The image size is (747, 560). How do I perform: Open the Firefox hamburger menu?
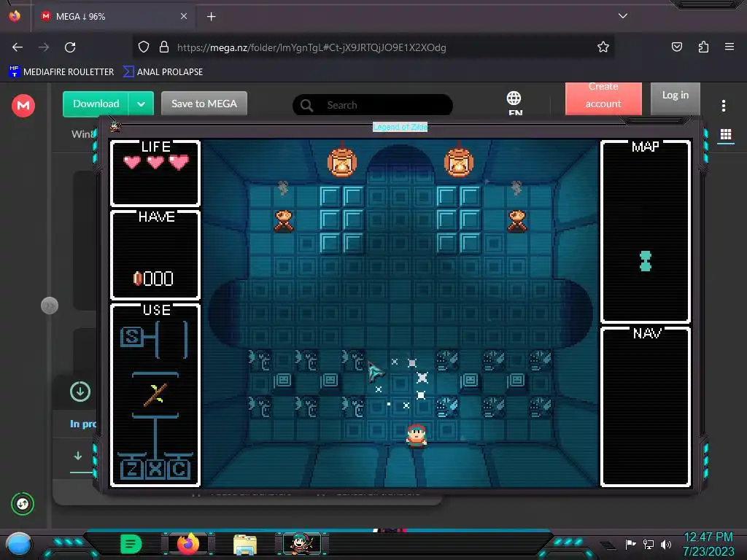coord(729,47)
